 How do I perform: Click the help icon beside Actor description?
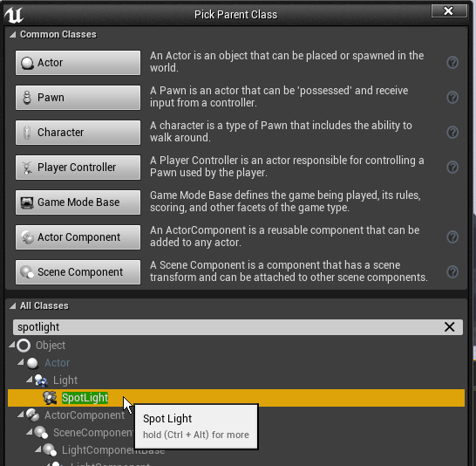[452, 62]
